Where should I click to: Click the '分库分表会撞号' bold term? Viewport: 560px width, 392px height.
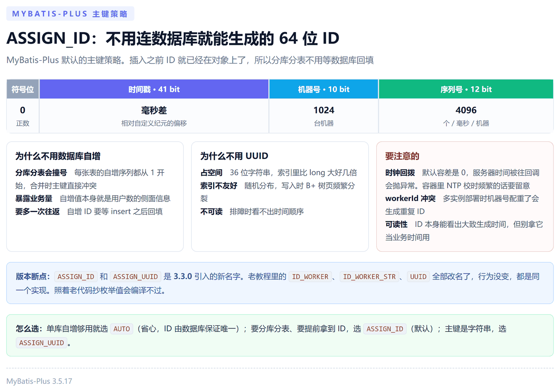click(x=41, y=172)
